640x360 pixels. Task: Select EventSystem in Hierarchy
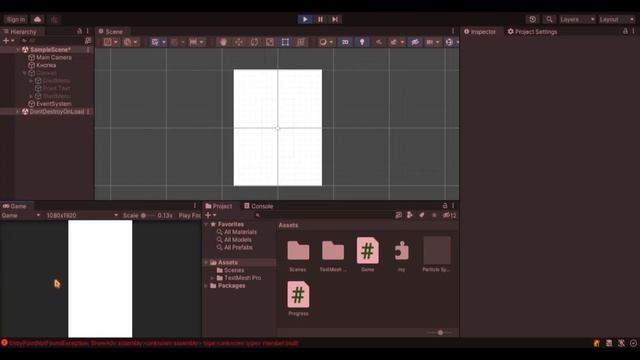click(53, 104)
